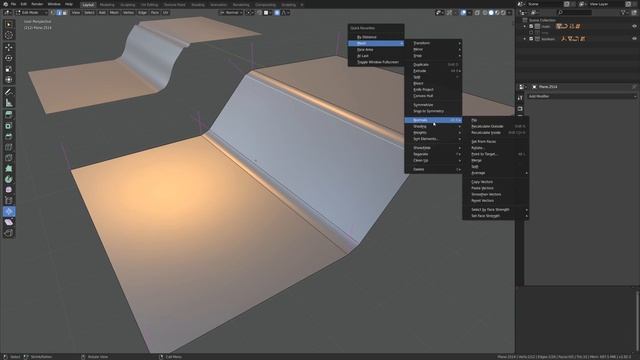The height and width of the screenshot is (360, 640).
Task: Choose Set from Faces in Normals menu
Action: [x=496, y=142]
